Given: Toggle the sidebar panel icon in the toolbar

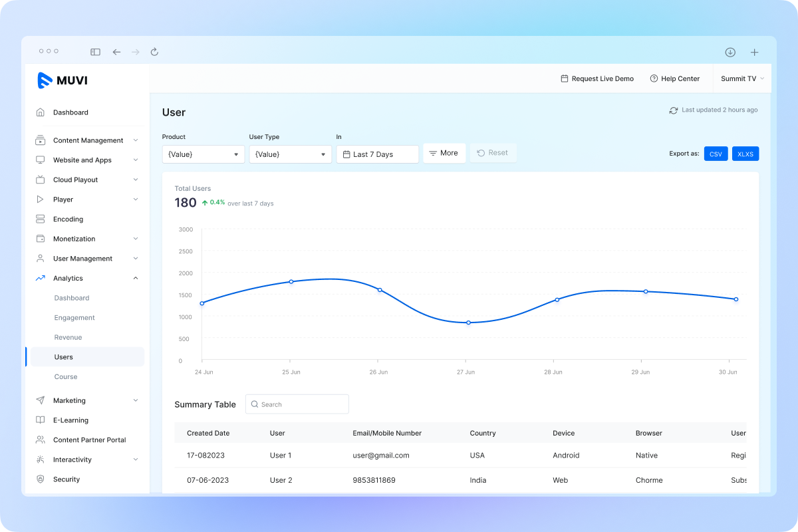Looking at the screenshot, I should pyautogui.click(x=95, y=52).
